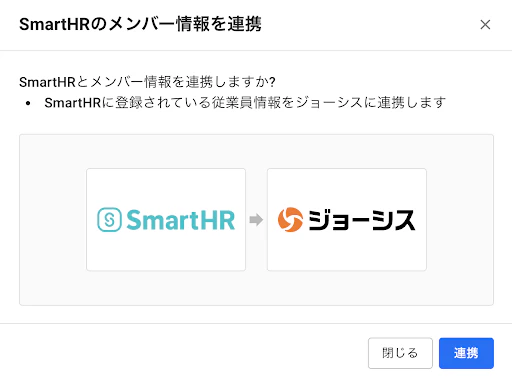Click the teal SmartHR S logo icon
The height and width of the screenshot is (381, 512).
(109, 220)
